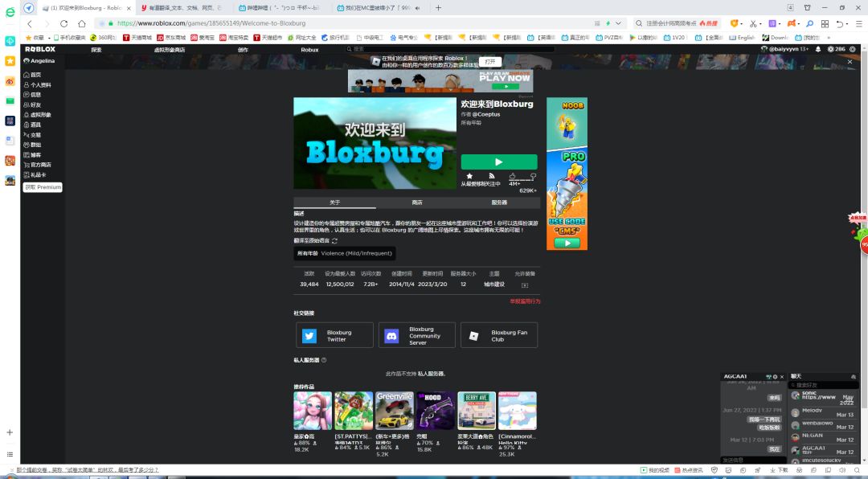This screenshot has height=479, width=868.
Task: Click the creator link @Coeptus
Action: click(x=486, y=114)
